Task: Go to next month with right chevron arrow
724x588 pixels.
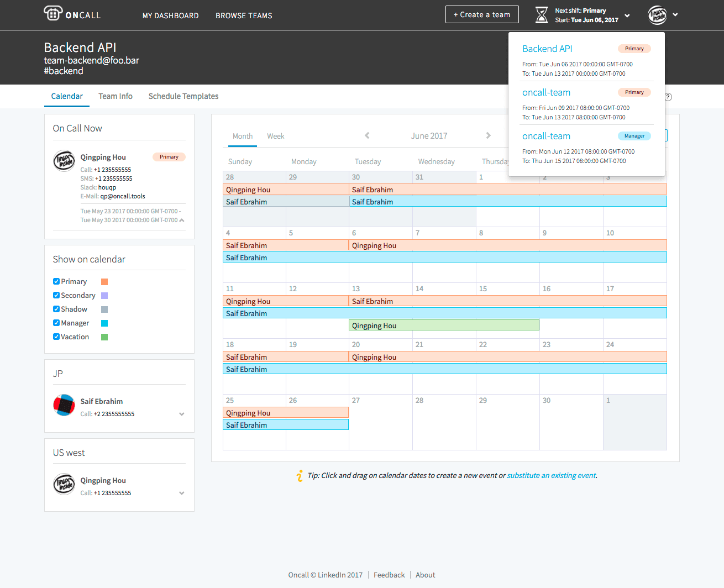Action: tap(489, 135)
